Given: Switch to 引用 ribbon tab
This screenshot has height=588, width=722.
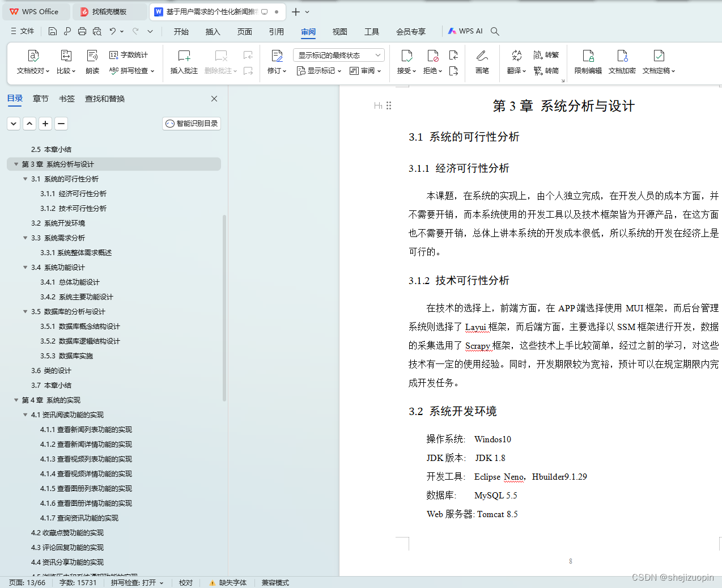Looking at the screenshot, I should tap(277, 32).
